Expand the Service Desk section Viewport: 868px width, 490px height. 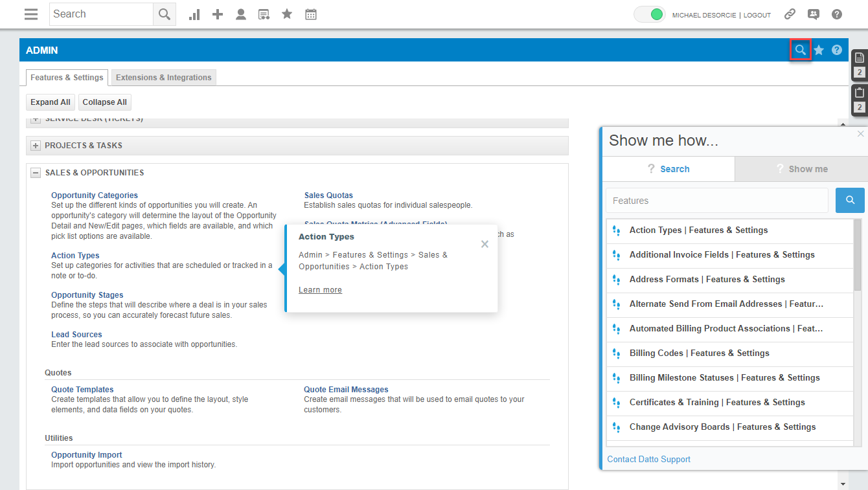36,120
